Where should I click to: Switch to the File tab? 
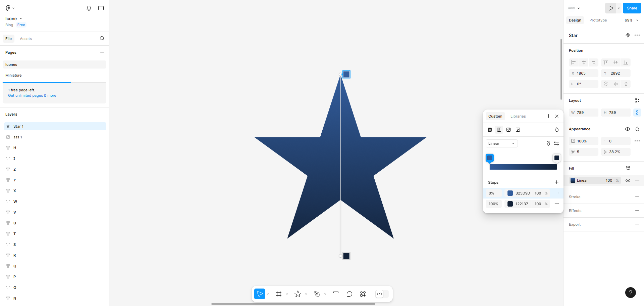click(x=9, y=39)
